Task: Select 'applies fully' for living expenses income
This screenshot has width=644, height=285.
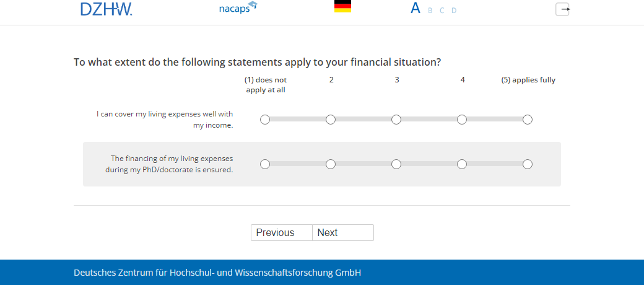Action: [528, 120]
